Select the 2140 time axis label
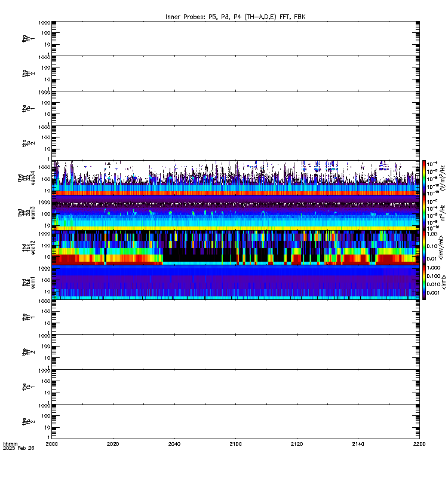 click(x=358, y=444)
